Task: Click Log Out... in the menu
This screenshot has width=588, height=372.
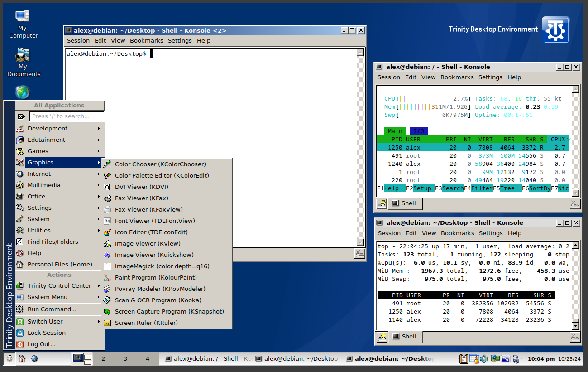Action: tap(41, 344)
